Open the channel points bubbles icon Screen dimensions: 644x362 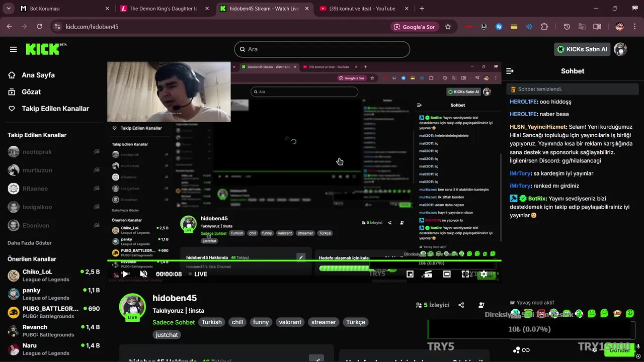[516, 350]
